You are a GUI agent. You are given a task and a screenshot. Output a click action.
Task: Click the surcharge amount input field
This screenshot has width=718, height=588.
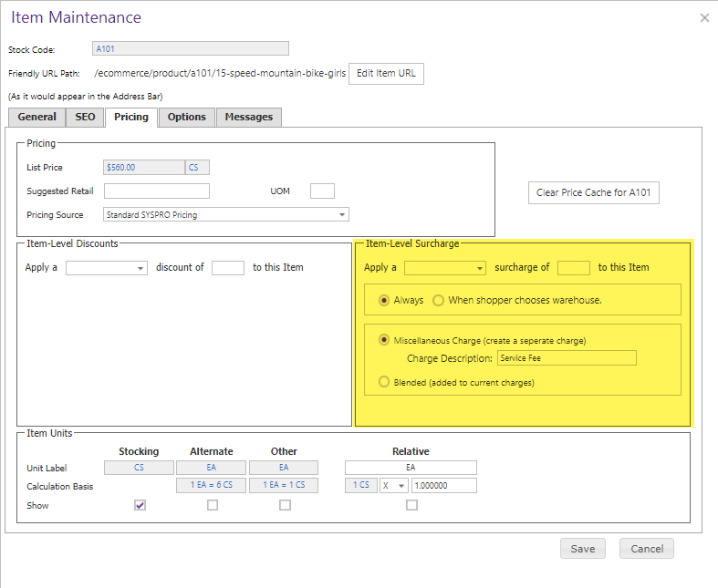(573, 268)
